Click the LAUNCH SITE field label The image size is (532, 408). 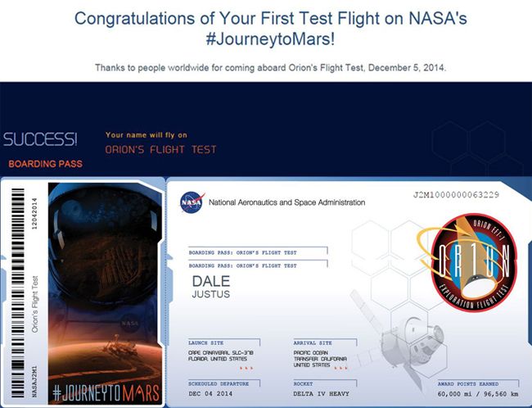point(206,343)
